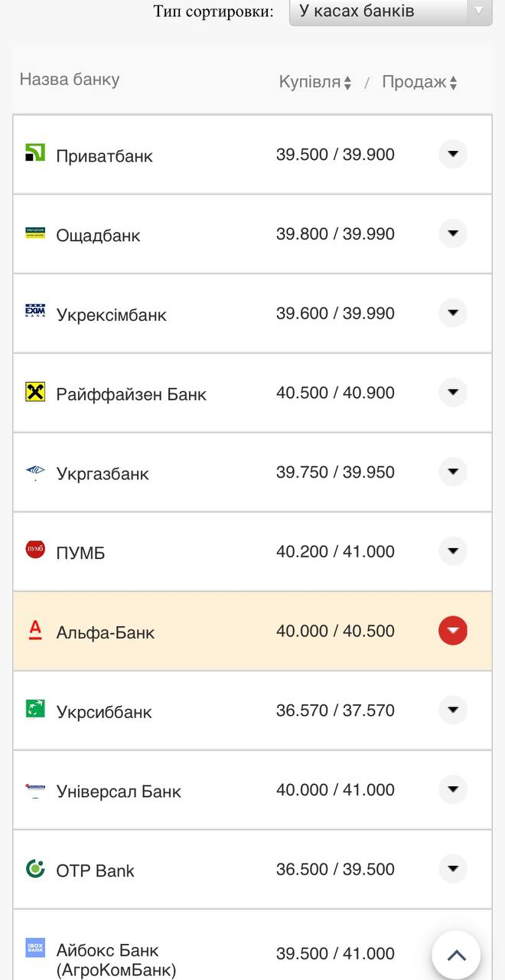This screenshot has height=980, width=505.
Task: Click the Приватбанк logo icon
Action: tap(35, 152)
